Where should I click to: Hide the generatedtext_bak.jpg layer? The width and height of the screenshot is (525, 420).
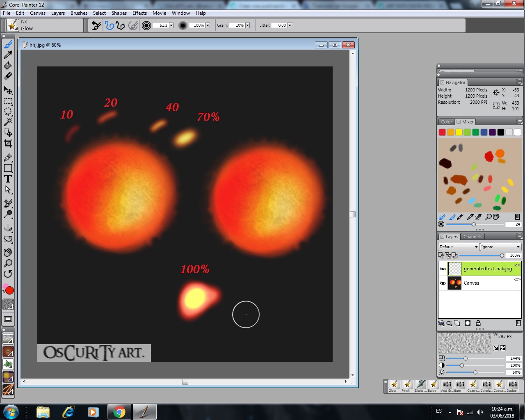pos(443,269)
